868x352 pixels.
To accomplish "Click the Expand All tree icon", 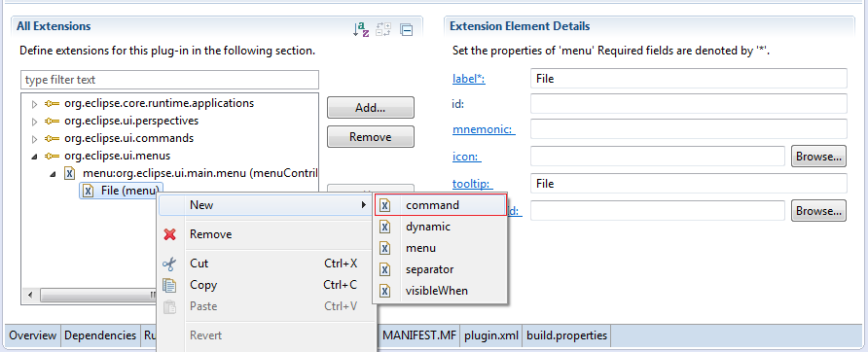I will (x=383, y=29).
